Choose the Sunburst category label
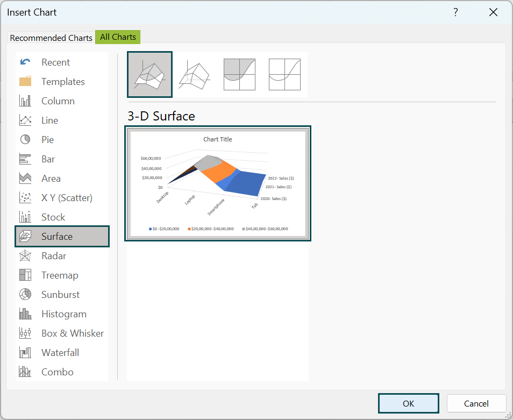513x420 pixels. (61, 294)
